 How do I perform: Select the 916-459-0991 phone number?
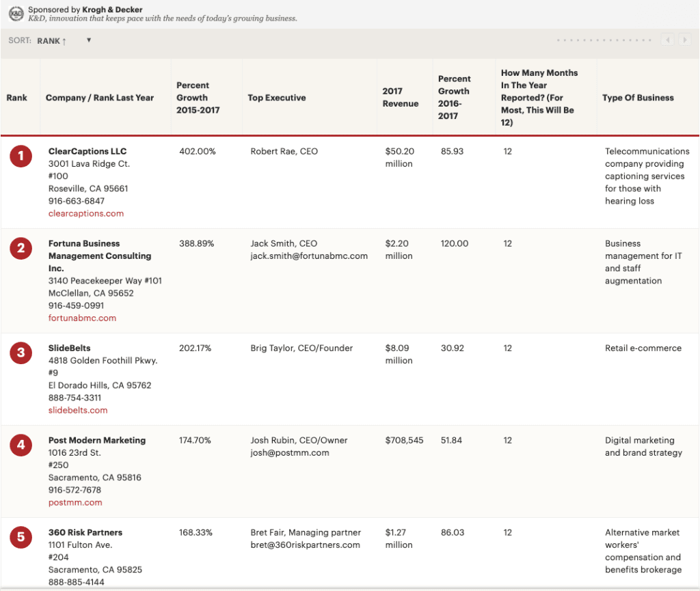pos(77,305)
